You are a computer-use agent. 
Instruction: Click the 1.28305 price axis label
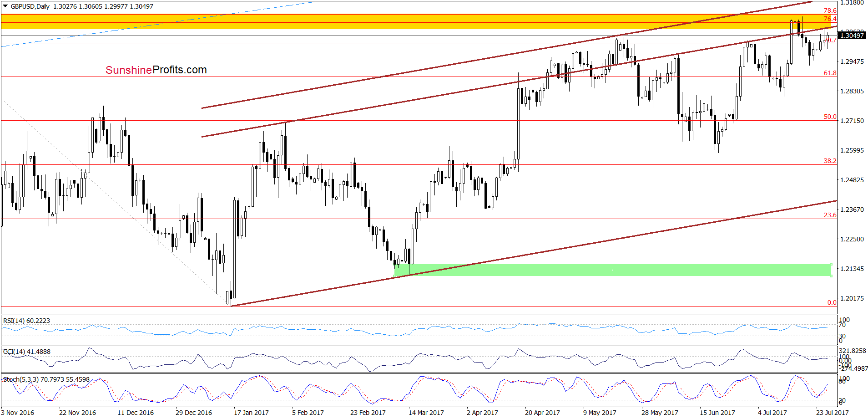(852, 91)
